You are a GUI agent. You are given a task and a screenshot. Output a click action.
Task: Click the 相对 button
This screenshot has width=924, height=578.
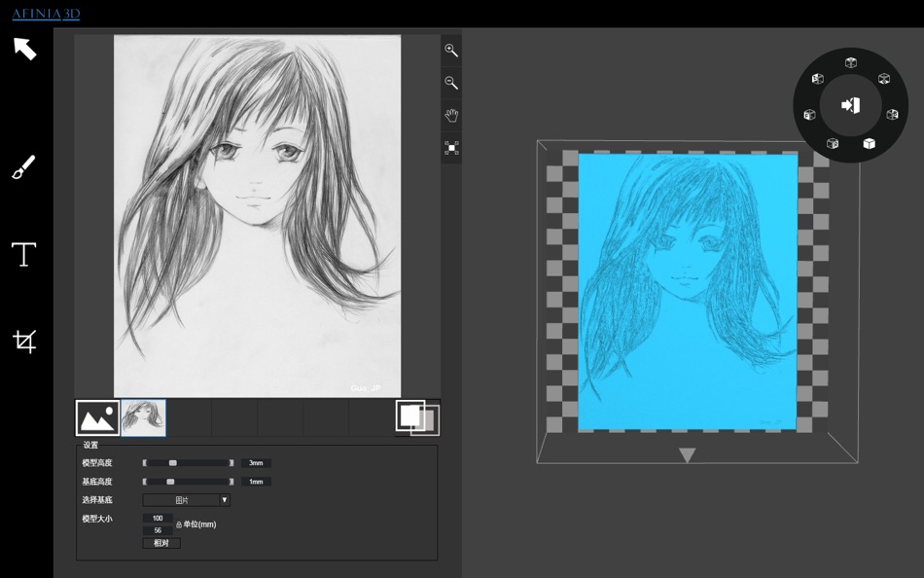161,543
